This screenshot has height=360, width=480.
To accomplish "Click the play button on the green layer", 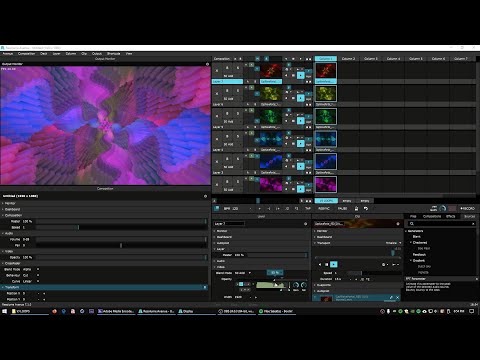I will tap(301, 121).
